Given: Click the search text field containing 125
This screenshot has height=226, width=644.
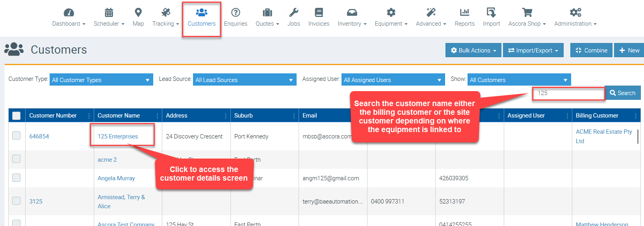Looking at the screenshot, I should 568,93.
